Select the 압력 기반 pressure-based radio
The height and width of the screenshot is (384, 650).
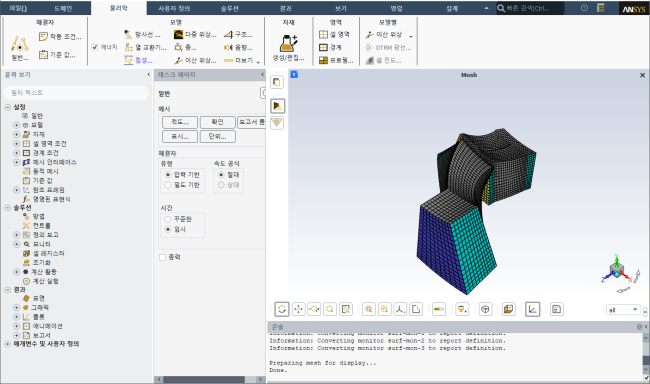tap(168, 175)
